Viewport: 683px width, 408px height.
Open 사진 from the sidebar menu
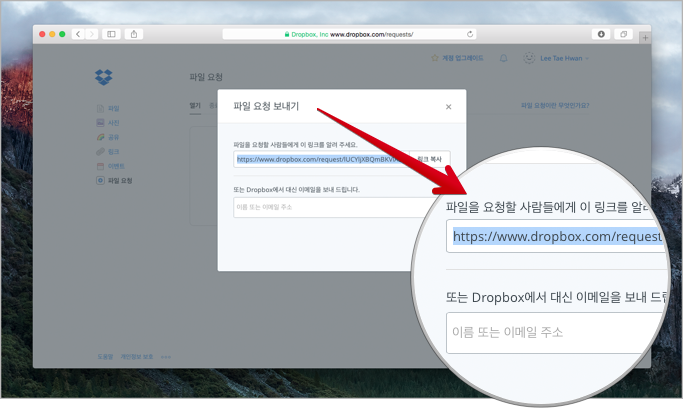point(114,123)
